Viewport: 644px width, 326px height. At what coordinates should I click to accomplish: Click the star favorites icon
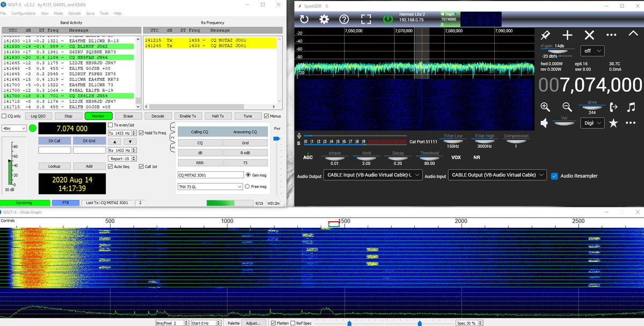[x=613, y=124]
